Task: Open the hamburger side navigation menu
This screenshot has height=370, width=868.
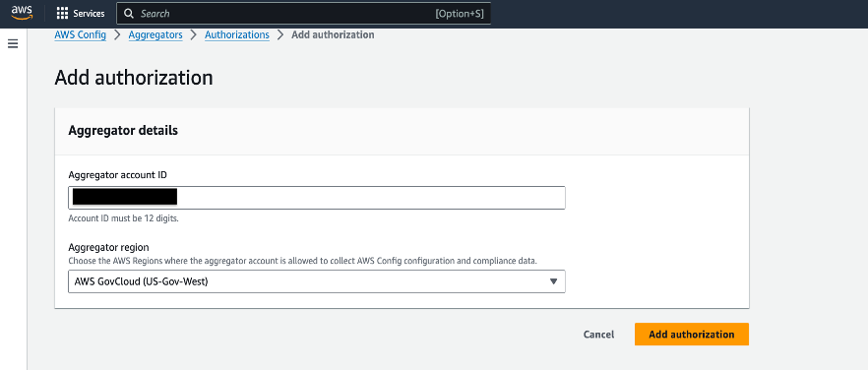Action: click(x=13, y=43)
